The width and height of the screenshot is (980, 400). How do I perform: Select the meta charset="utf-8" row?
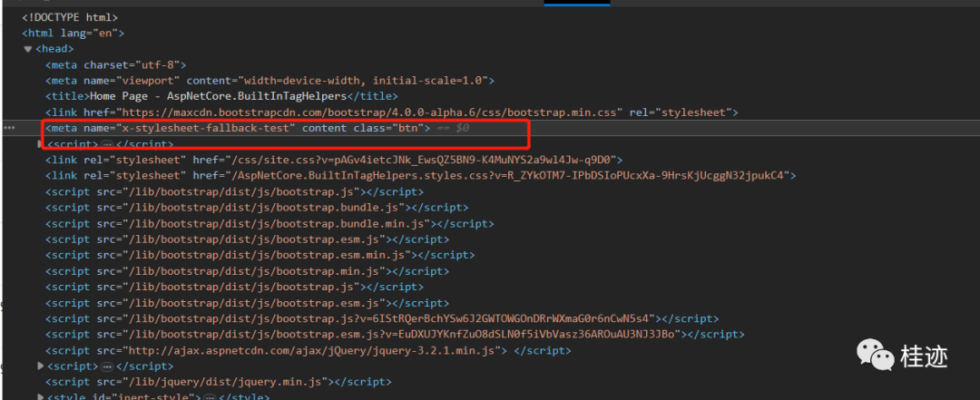(x=115, y=65)
